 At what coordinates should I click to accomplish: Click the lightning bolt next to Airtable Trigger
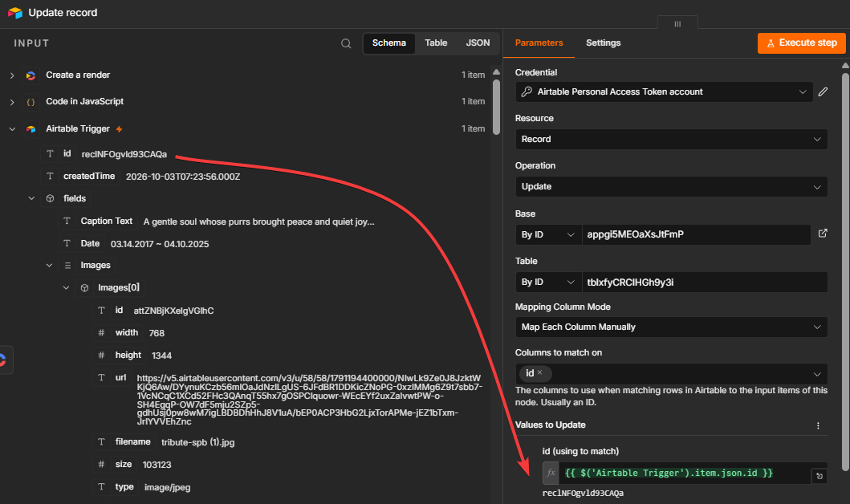click(120, 129)
